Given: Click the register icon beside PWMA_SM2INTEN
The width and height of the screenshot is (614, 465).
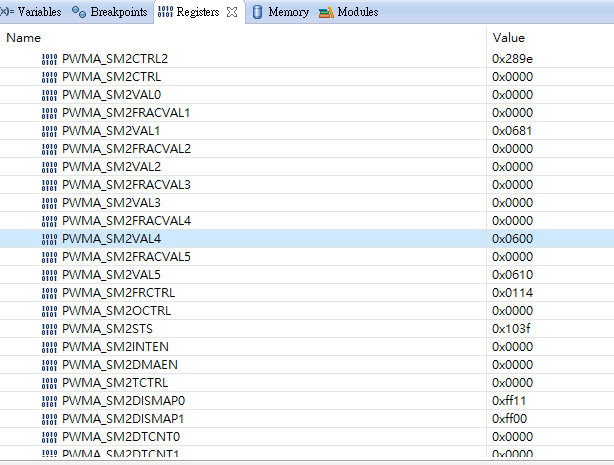Looking at the screenshot, I should [49, 347].
